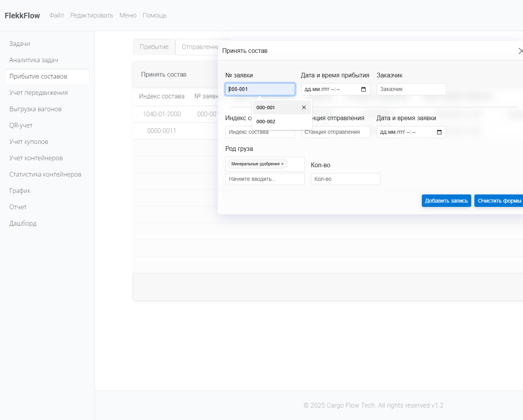The width and height of the screenshot is (523, 420).
Task: Switch to the Прибытие tab
Action: tap(154, 47)
